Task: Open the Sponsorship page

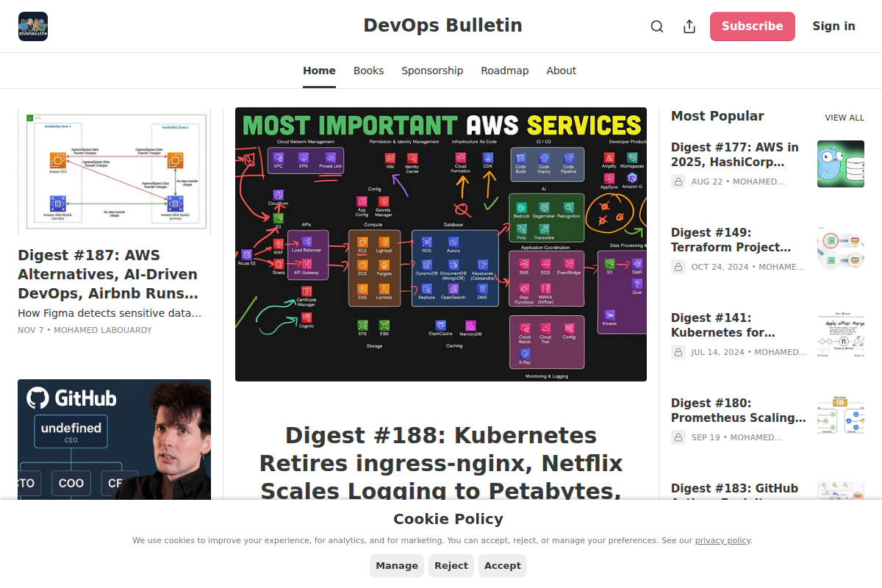Action: click(432, 70)
